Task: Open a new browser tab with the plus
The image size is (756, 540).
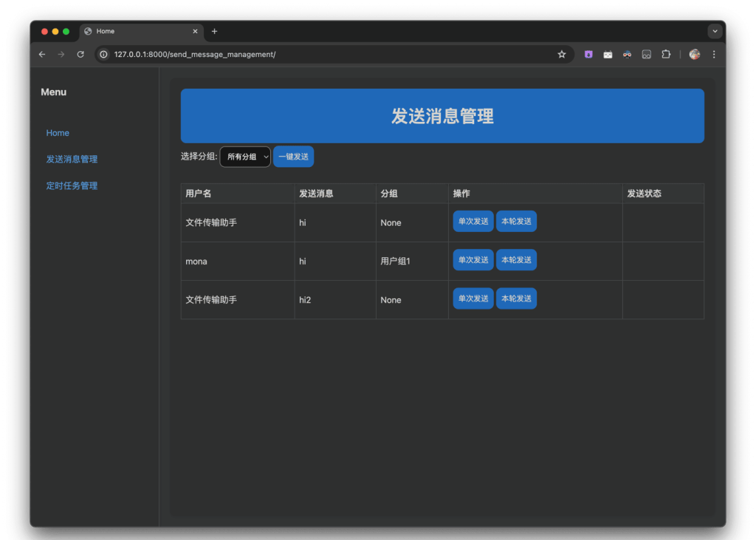Action: point(214,31)
